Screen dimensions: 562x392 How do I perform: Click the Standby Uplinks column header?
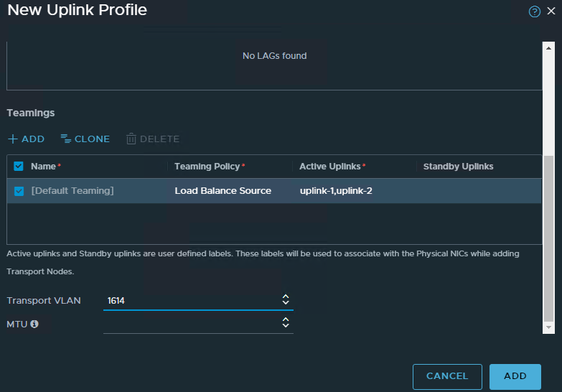click(458, 167)
